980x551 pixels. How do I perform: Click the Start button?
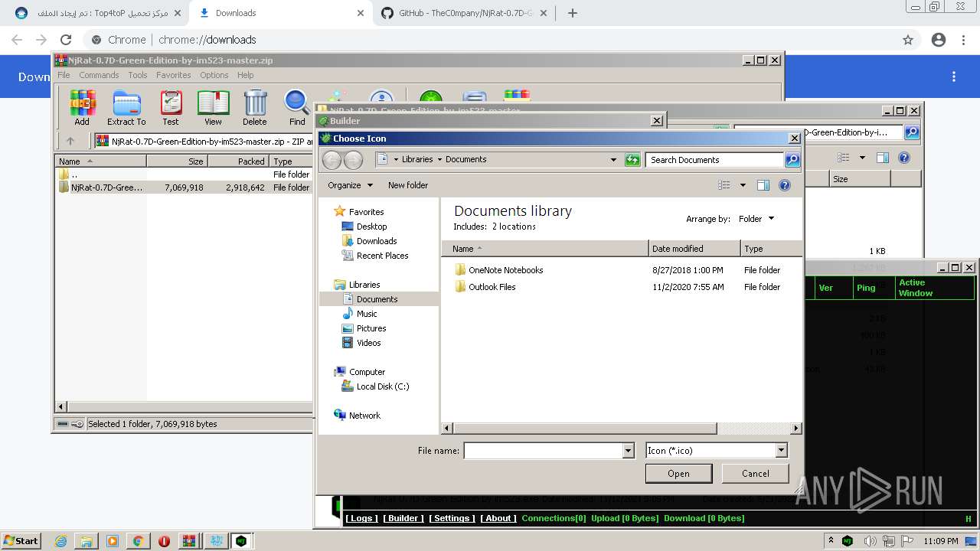coord(21,541)
